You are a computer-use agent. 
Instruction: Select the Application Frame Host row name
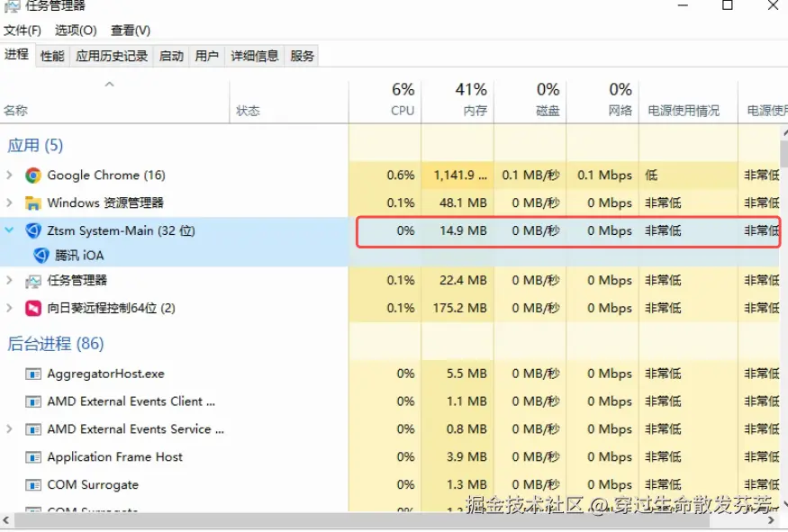pos(114,457)
